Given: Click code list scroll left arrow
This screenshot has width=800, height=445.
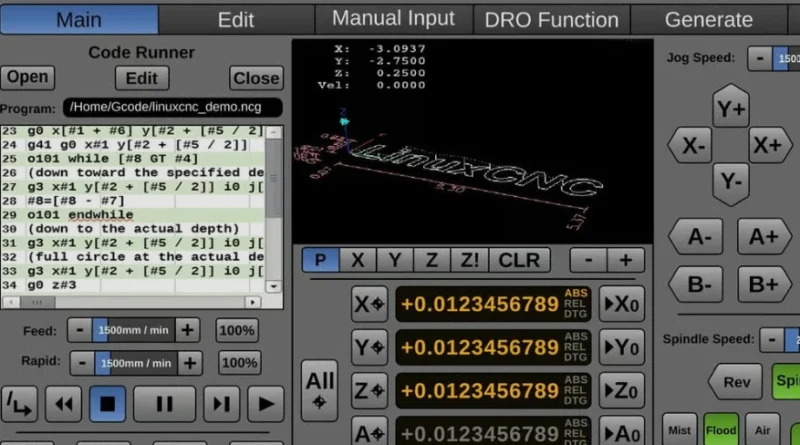Looking at the screenshot, I should tap(11, 302).
